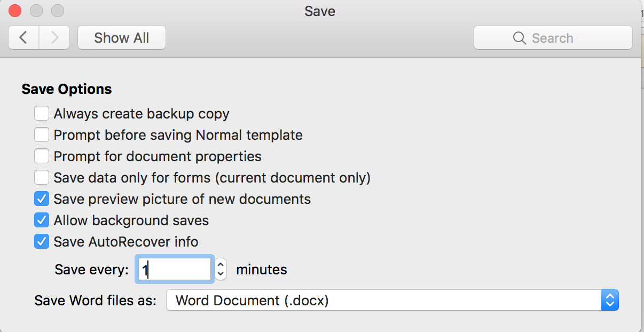Enable Always create backup copy

[42, 114]
